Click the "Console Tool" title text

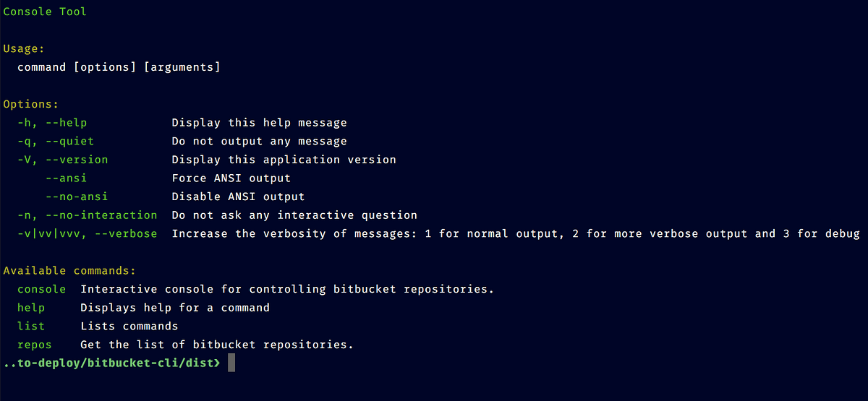tap(45, 12)
